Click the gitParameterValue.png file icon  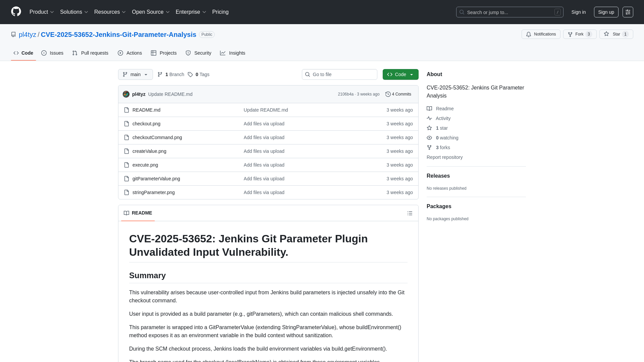coord(126,179)
